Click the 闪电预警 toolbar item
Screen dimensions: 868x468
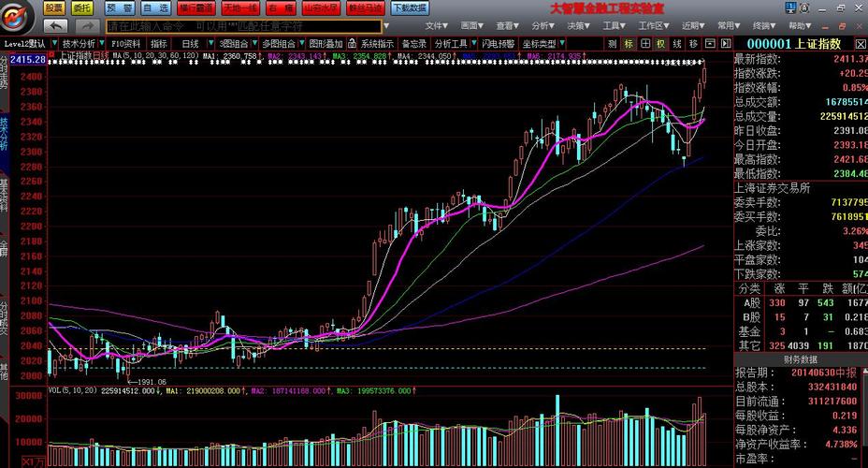[x=499, y=44]
